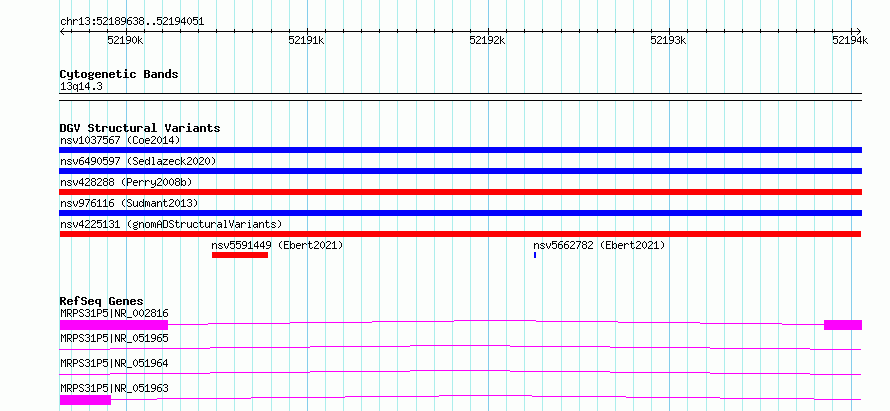Open the MRPS31P5|NR_002816 transcript label
This screenshot has height=411, width=890.
pos(114,313)
